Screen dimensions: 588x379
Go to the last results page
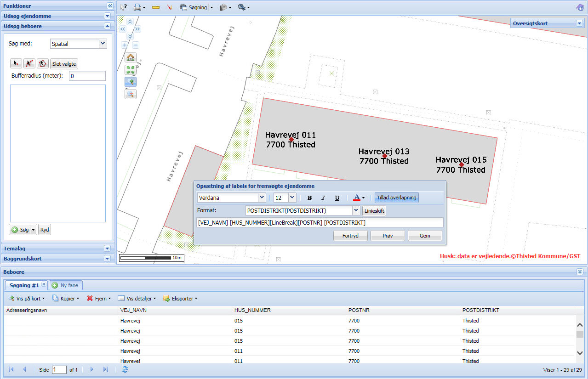point(105,369)
